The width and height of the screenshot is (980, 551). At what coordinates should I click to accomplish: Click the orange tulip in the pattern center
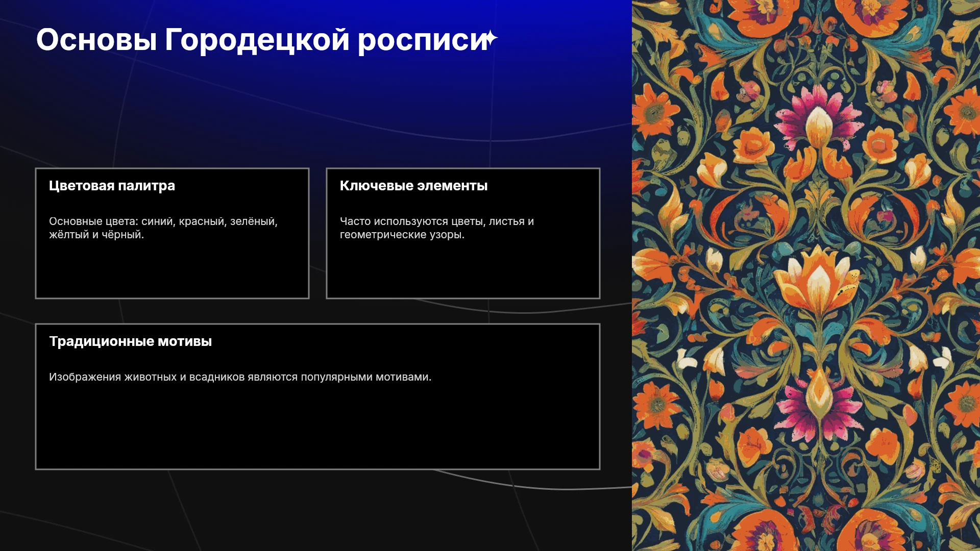coord(819,281)
